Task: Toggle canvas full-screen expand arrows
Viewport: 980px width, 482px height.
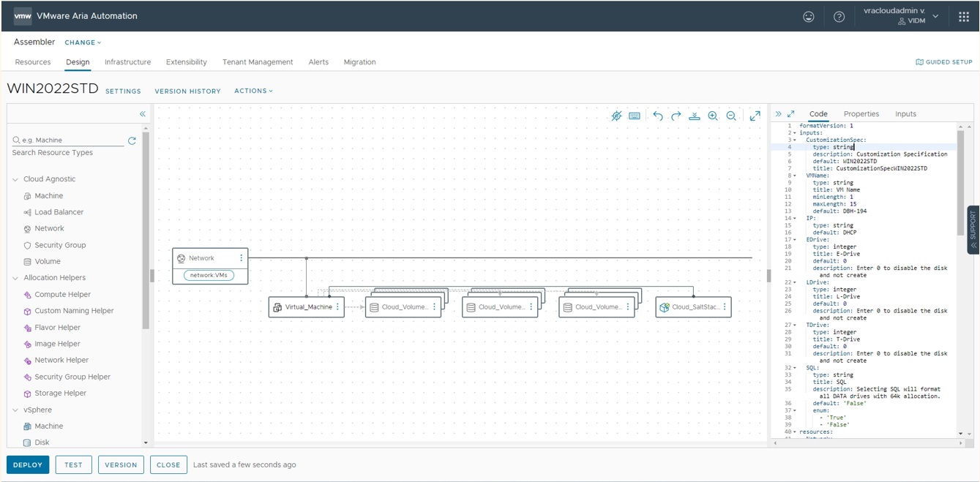Action: [755, 116]
